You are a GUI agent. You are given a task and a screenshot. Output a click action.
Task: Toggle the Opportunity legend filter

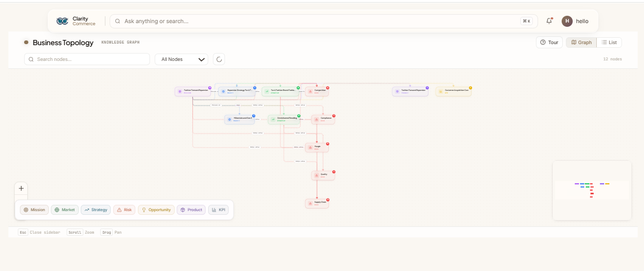tap(156, 210)
